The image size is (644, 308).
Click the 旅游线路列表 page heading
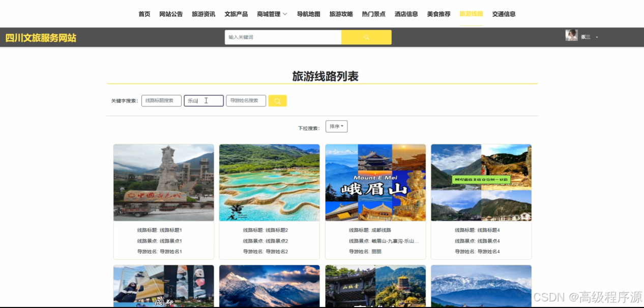tap(325, 76)
